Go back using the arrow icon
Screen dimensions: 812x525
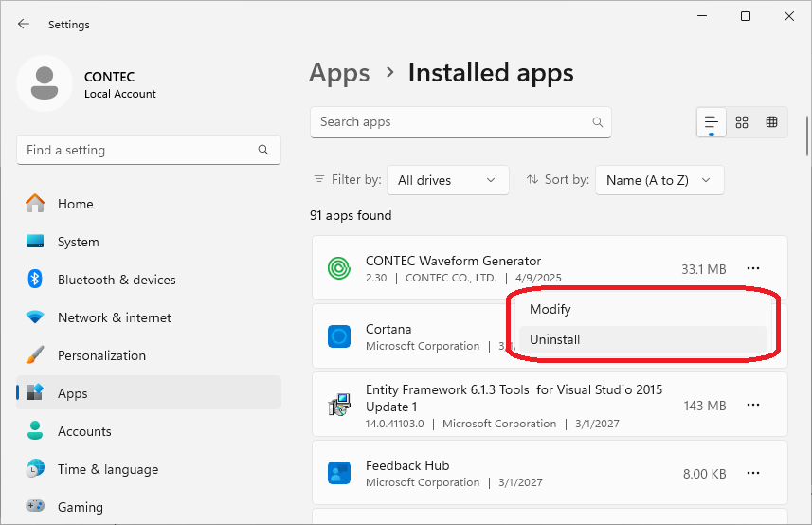(24, 24)
